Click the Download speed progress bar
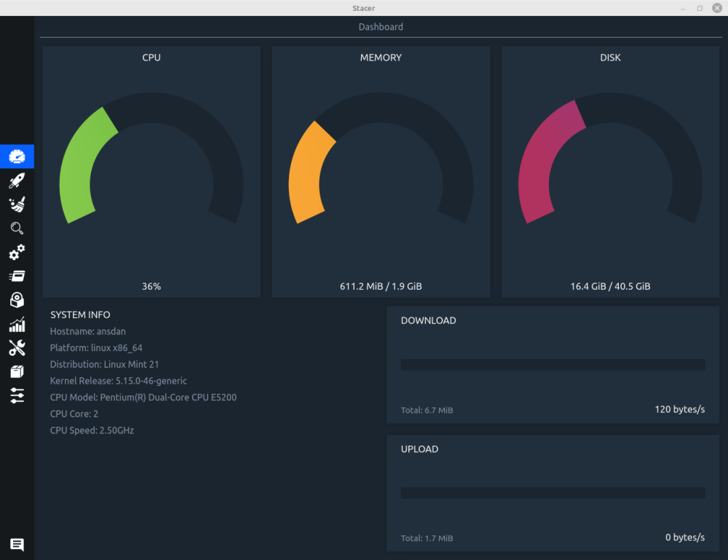The image size is (728, 560). pyautogui.click(x=553, y=365)
